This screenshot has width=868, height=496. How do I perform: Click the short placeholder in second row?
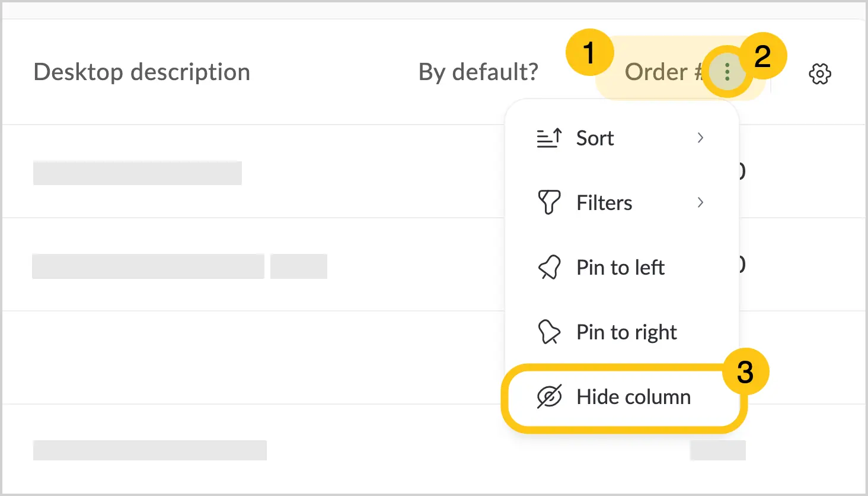[x=299, y=266]
